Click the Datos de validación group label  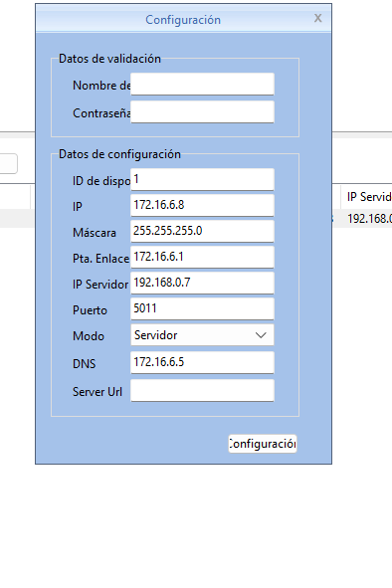point(109,59)
